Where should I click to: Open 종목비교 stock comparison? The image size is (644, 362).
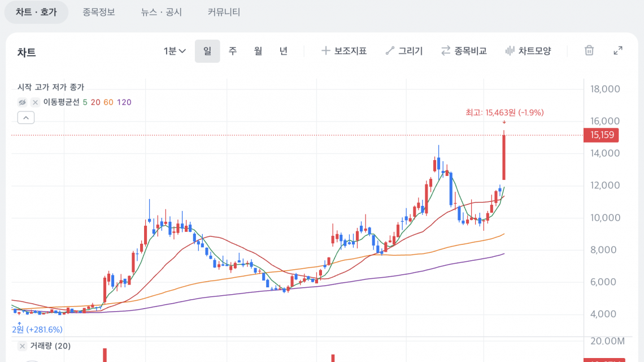(x=464, y=51)
